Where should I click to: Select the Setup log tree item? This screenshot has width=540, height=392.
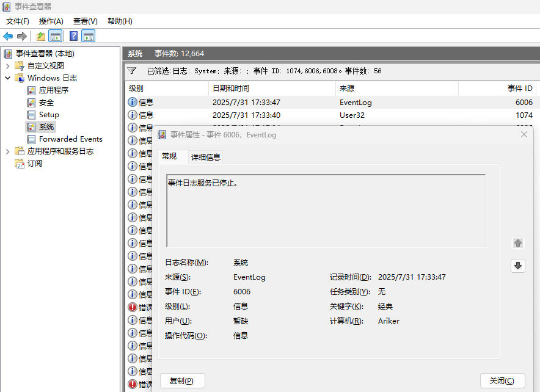49,115
